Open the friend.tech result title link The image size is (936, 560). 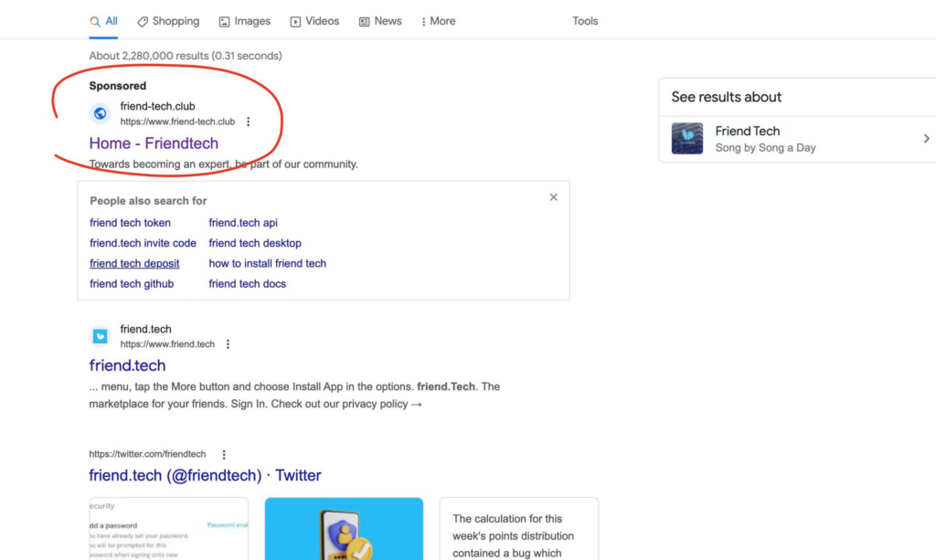pos(127,365)
